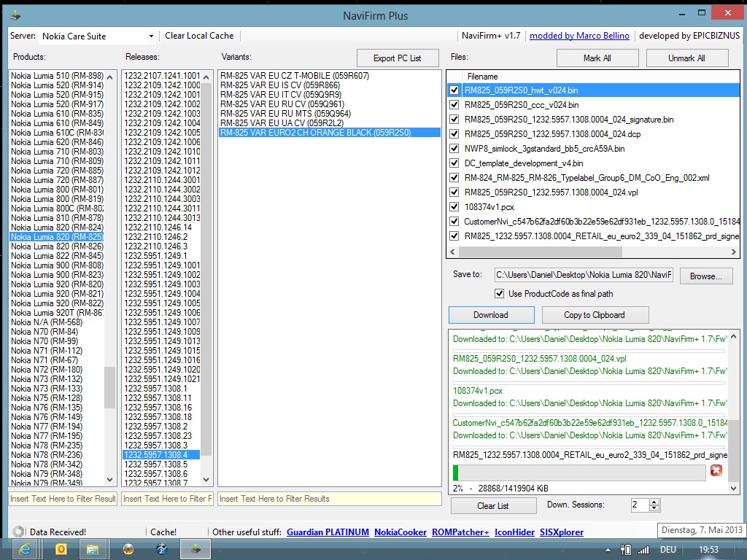The height and width of the screenshot is (560, 747).
Task: Focus the Variants filter text field
Action: 330,499
